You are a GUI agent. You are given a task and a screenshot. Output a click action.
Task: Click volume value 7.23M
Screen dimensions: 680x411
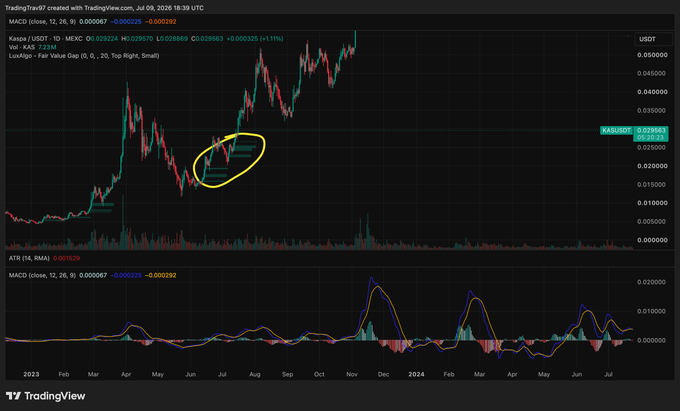tap(47, 47)
